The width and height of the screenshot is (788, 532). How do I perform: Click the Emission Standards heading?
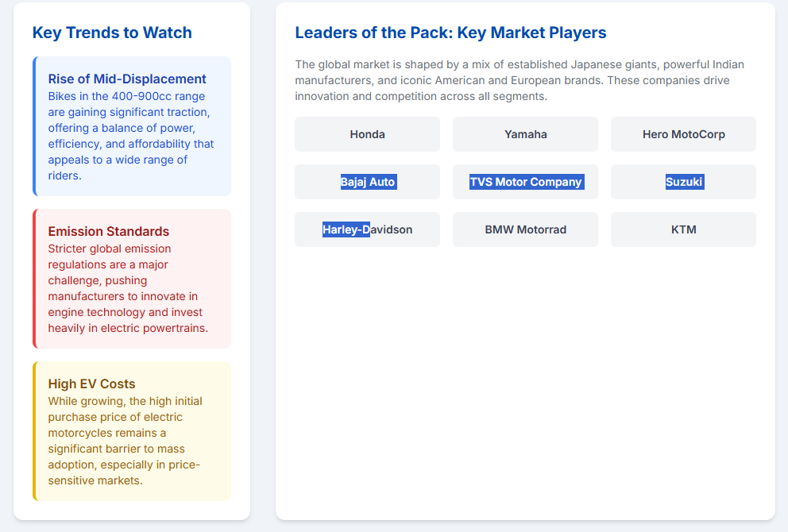(109, 231)
